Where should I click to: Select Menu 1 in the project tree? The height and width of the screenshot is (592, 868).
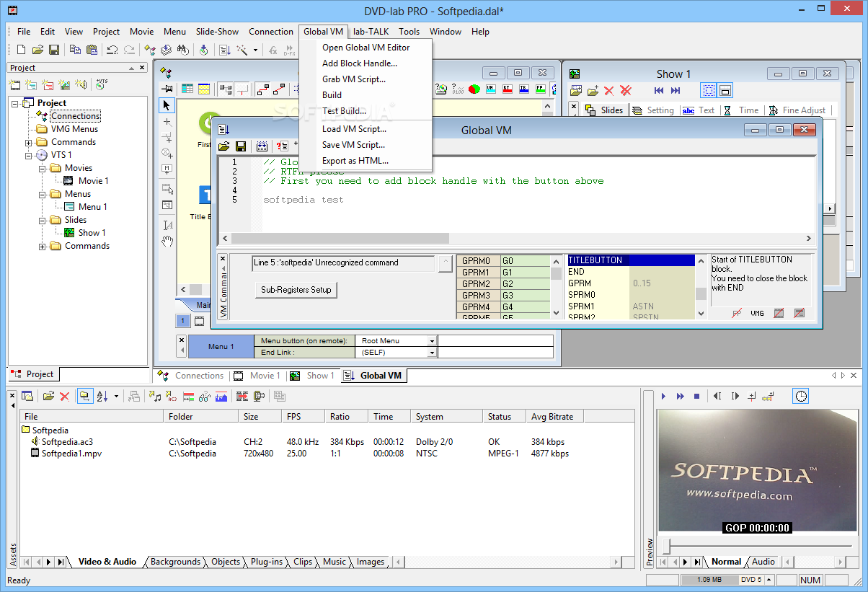click(93, 207)
